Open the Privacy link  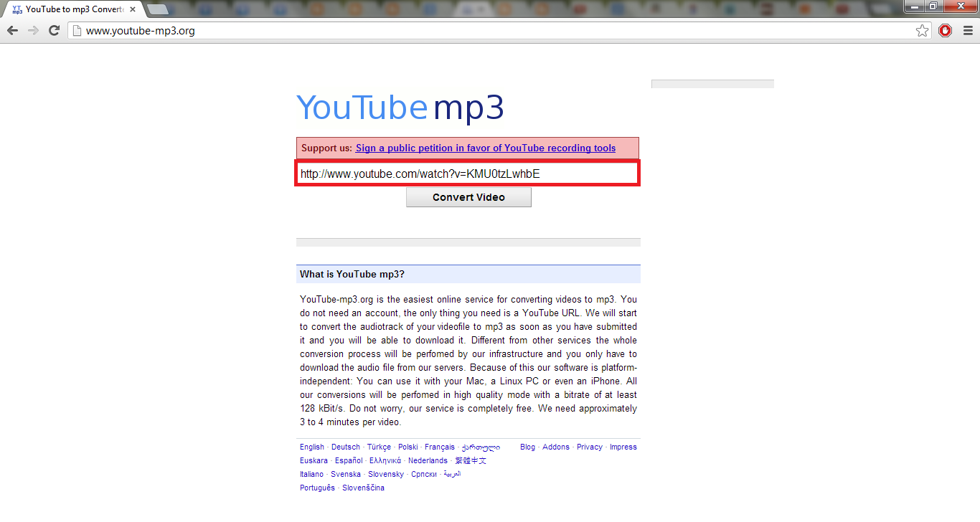click(x=590, y=447)
